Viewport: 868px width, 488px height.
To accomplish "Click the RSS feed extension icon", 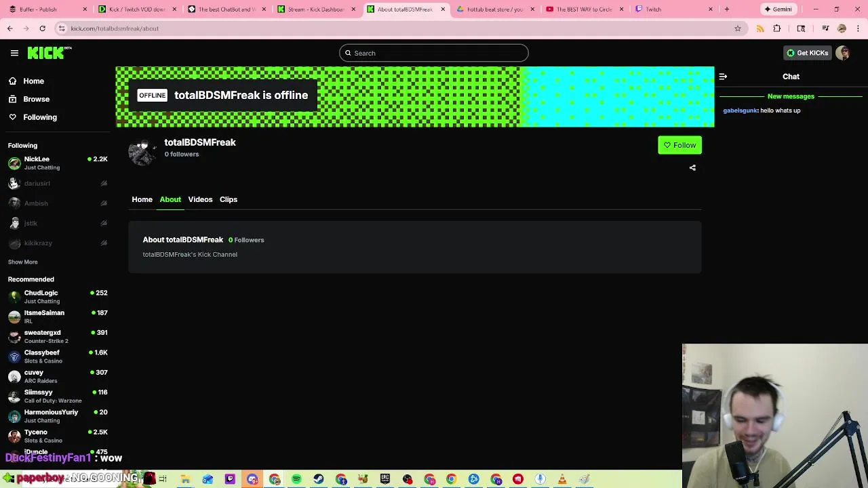I will click(x=760, y=28).
